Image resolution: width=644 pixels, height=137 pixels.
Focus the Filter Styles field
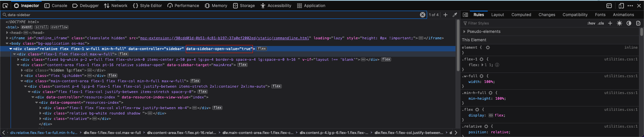point(523,23)
